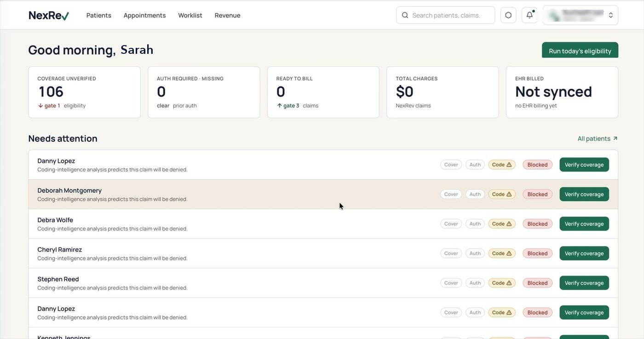Verify coverage for Stephen Reed
Viewport: 644px width, 339px height.
pos(584,283)
